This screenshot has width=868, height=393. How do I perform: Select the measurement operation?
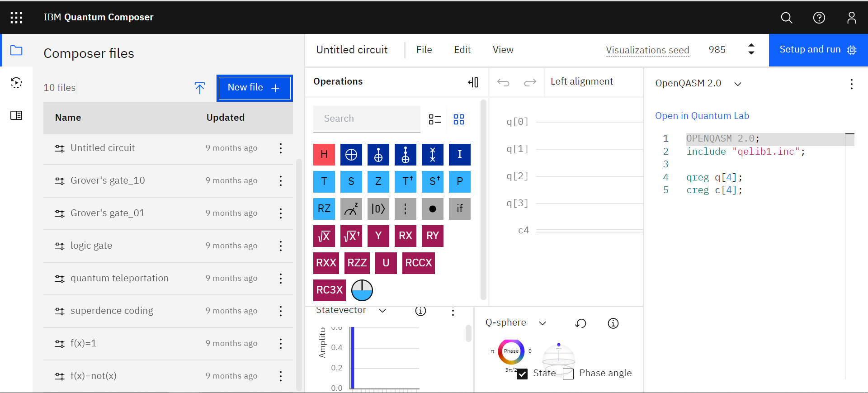[351, 209]
